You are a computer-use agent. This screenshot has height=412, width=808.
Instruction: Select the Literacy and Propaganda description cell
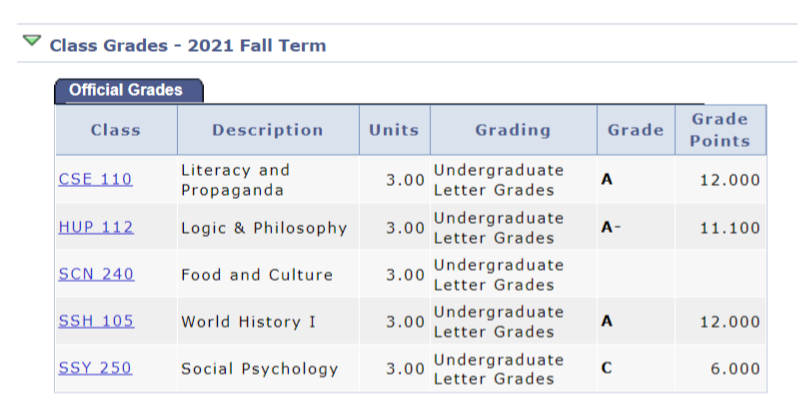(x=268, y=180)
